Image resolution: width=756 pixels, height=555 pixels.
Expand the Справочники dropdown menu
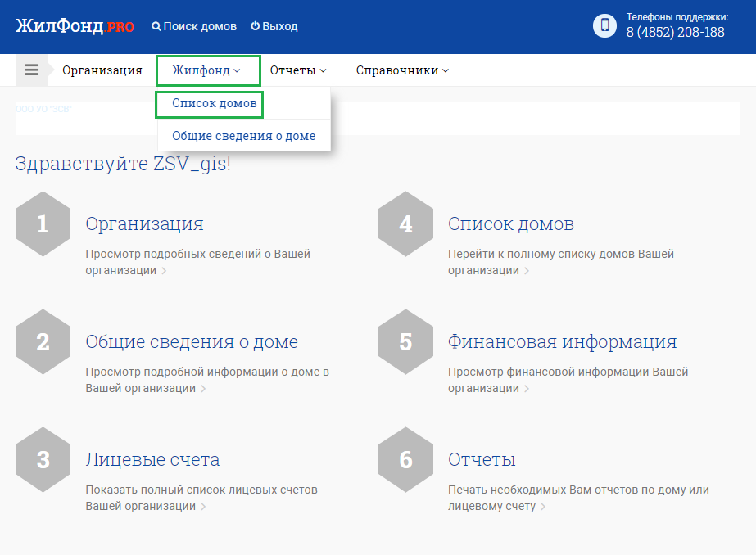click(402, 70)
